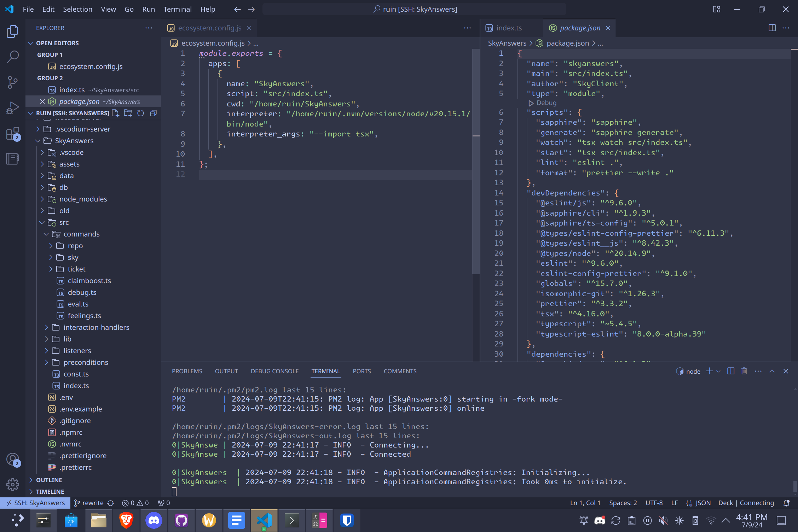Close the ecosystem.config.js tab
Viewport: 798px width, 532px height.
pyautogui.click(x=249, y=28)
